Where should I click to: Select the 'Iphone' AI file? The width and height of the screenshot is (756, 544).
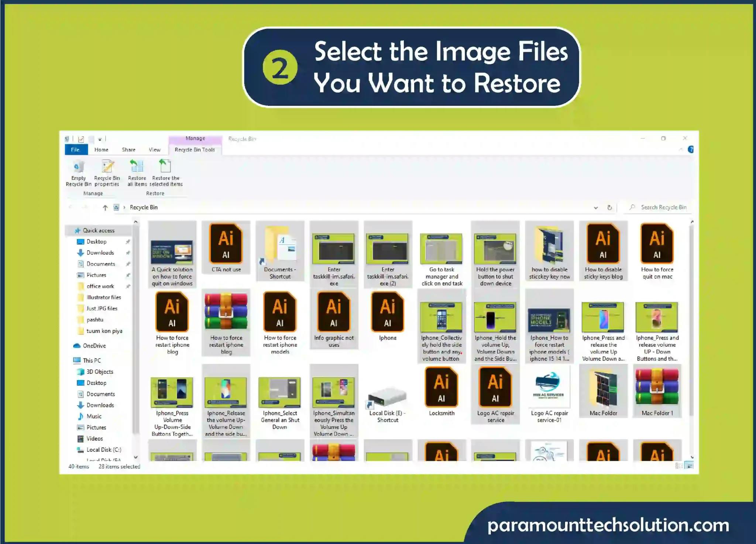point(388,316)
